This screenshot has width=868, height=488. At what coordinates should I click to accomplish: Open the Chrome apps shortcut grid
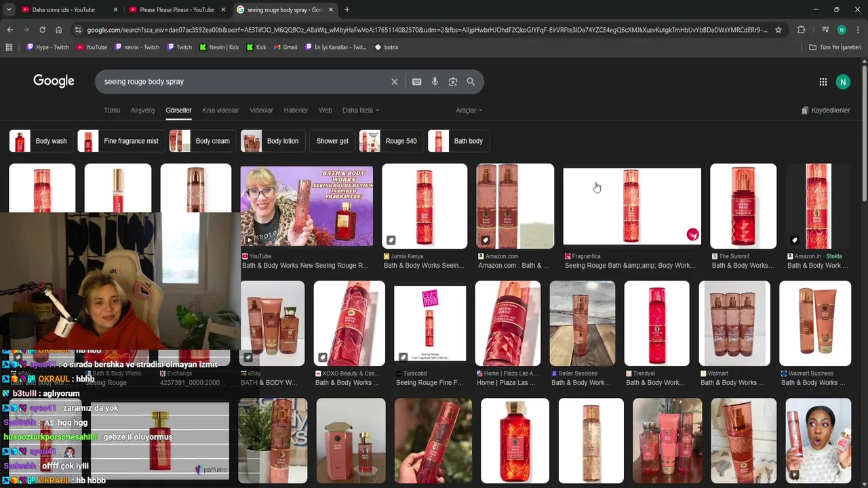(9, 47)
